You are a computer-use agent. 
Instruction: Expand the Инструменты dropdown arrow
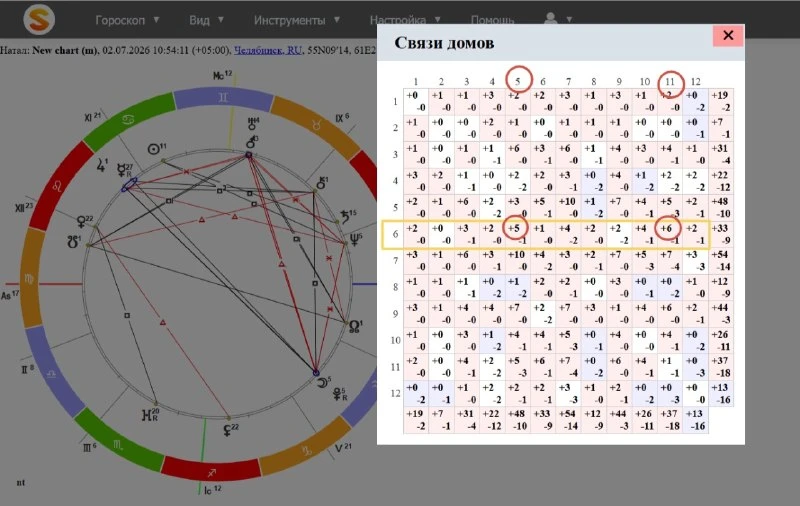337,20
